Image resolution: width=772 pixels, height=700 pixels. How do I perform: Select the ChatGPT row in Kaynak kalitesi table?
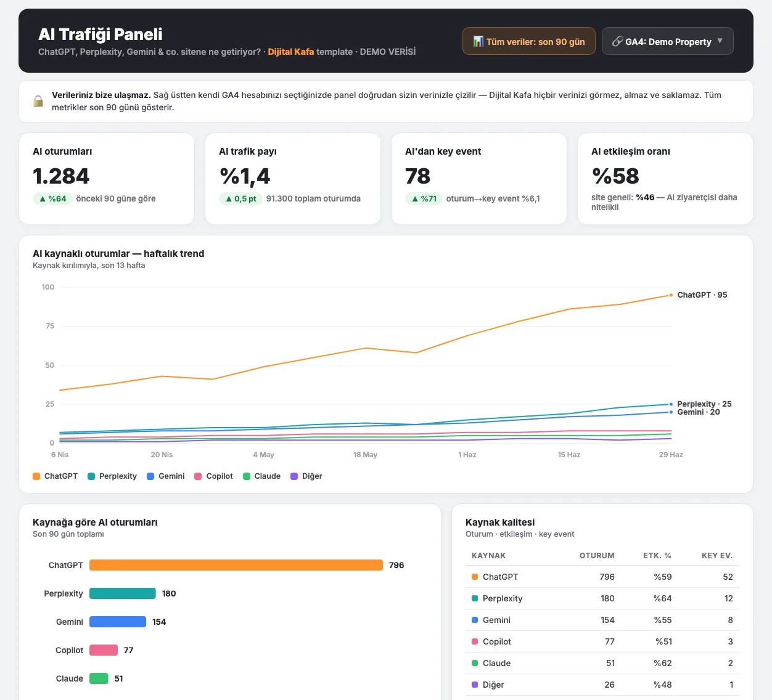click(x=602, y=577)
